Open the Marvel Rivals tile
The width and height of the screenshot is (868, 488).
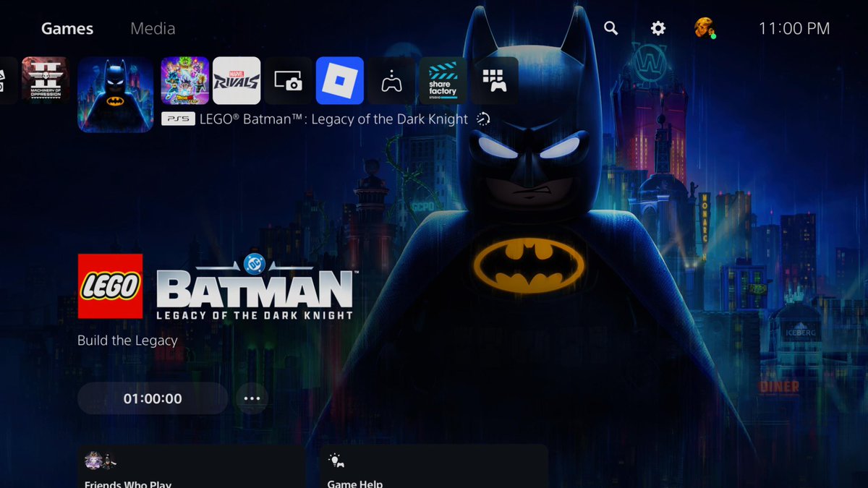coord(237,80)
